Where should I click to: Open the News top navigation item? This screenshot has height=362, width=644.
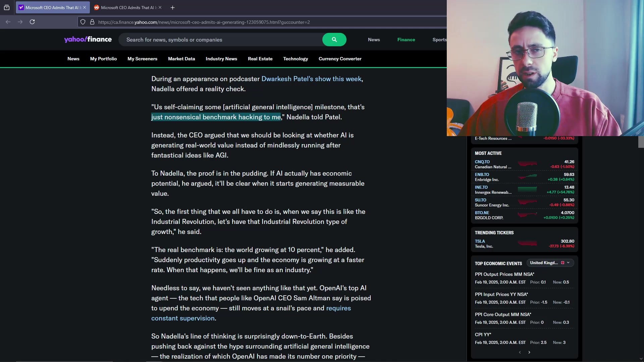tap(374, 40)
